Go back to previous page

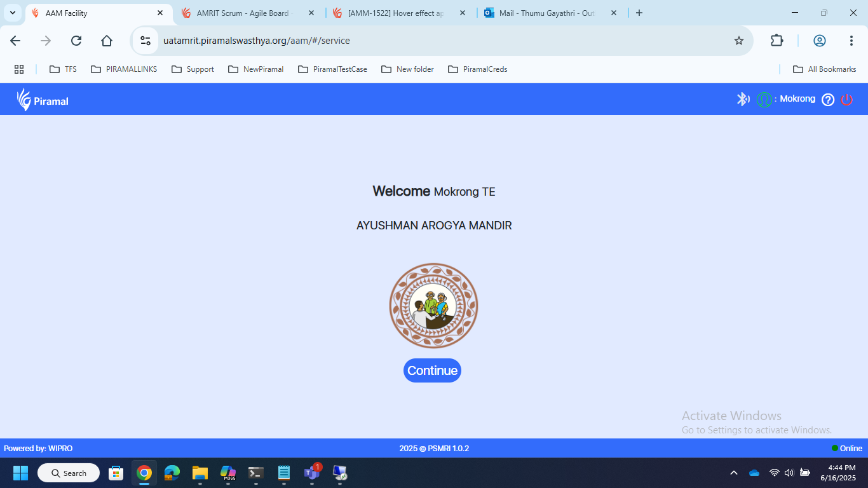pos(15,41)
